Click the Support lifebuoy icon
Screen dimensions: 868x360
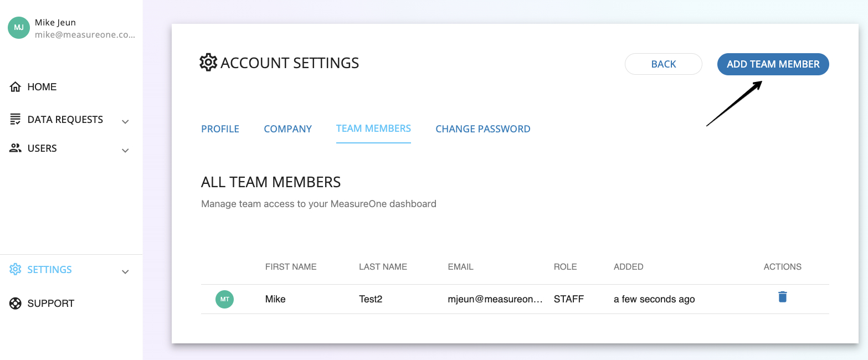(x=16, y=304)
